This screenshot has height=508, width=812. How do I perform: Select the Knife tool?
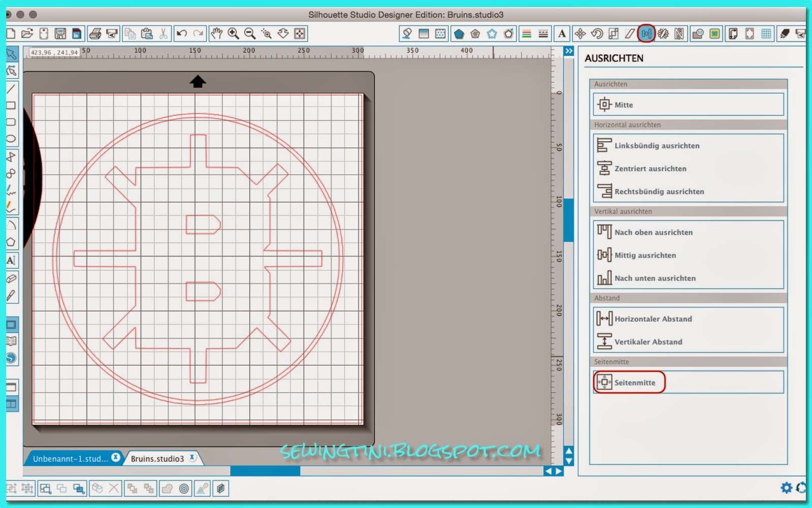point(11,296)
